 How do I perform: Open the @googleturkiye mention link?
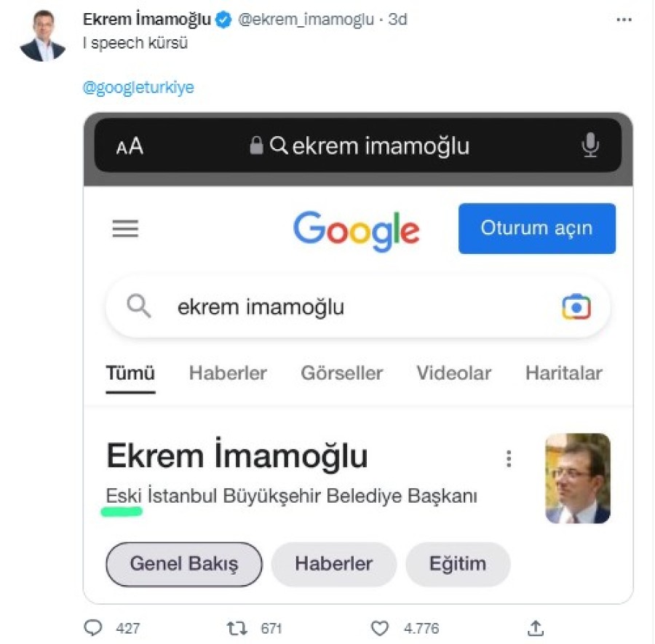tap(138, 88)
